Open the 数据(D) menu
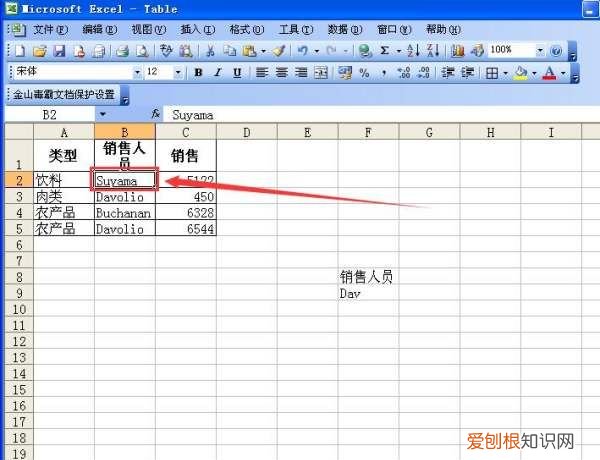Screen dimensions: 600x460 (345, 29)
